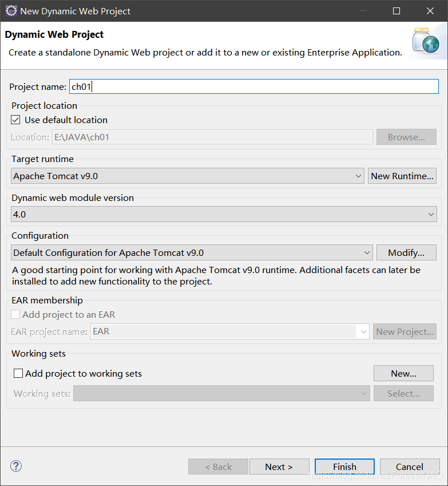Proceed with the Next button

tap(279, 467)
